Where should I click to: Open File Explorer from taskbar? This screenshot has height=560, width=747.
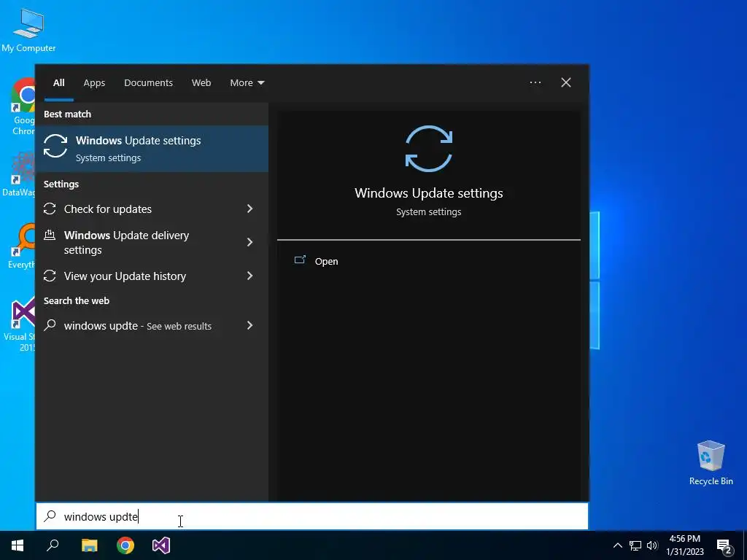point(90,545)
